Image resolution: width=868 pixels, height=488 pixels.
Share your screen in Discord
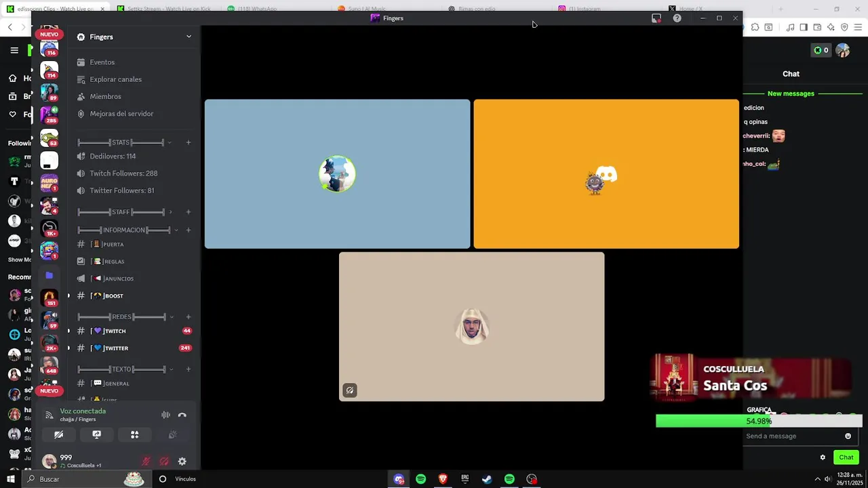96,434
